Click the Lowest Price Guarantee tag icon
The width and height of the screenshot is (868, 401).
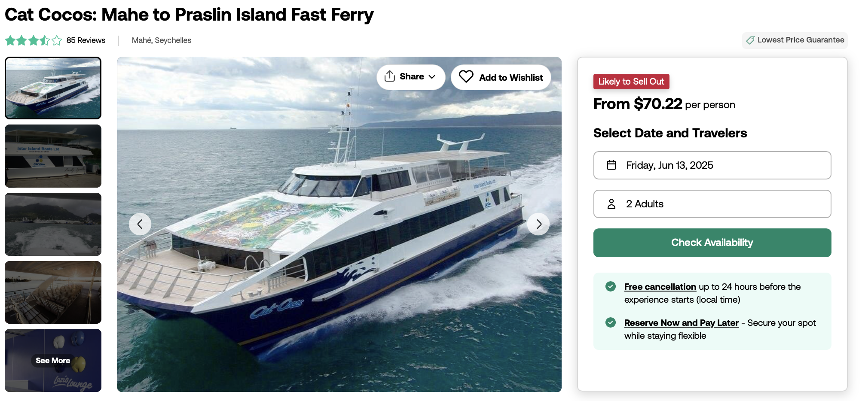click(750, 40)
